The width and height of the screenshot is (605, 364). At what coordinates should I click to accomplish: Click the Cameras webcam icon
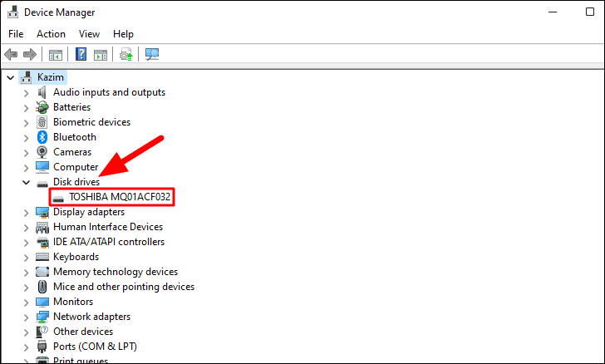[42, 152]
